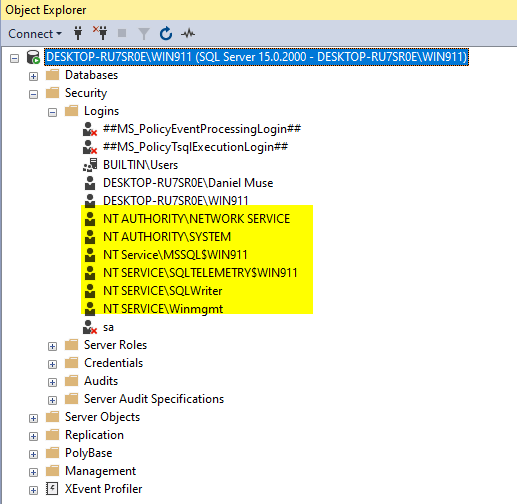Click the Stop square icon in toolbar

pos(122,33)
